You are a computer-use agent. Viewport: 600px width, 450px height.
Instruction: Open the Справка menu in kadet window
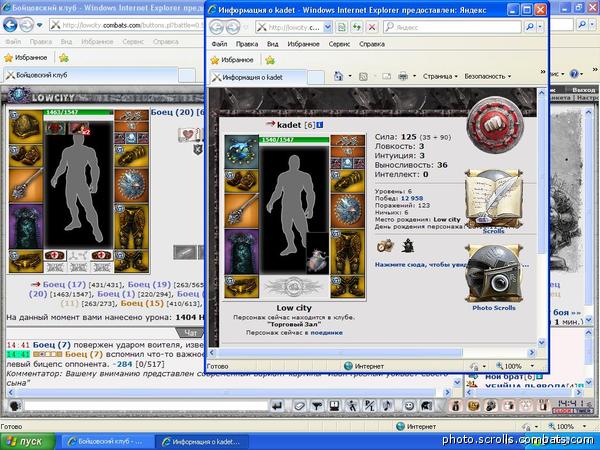point(372,44)
